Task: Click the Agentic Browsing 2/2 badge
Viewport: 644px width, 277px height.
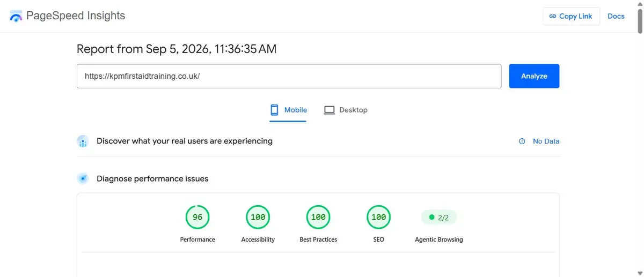Action: tap(439, 218)
